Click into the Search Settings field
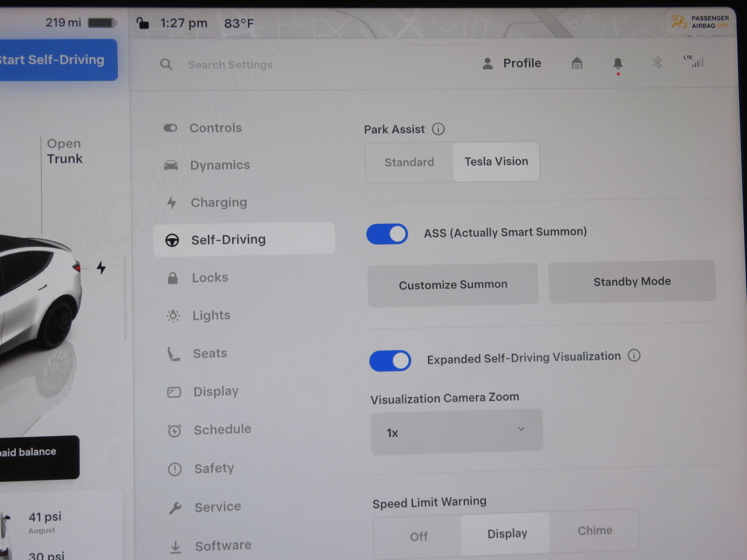Screen dimensions: 747x560 coord(230,65)
